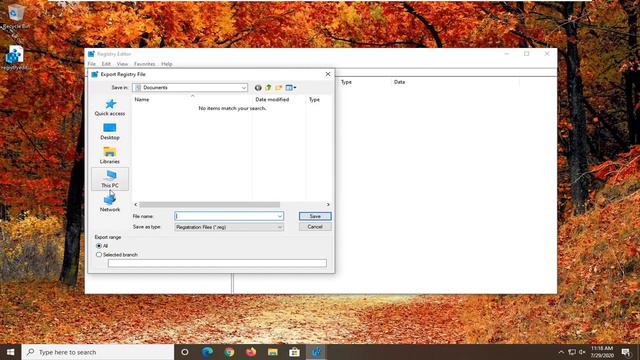The height and width of the screenshot is (360, 640).
Task: Select the registry desktop shortcut icon
Action: (x=16, y=58)
